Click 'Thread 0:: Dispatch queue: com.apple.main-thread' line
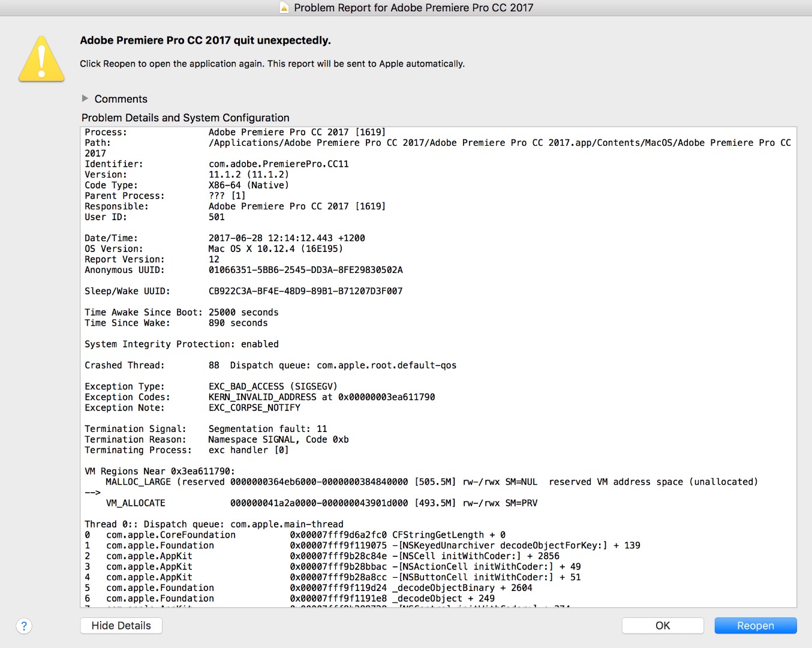 pos(214,524)
